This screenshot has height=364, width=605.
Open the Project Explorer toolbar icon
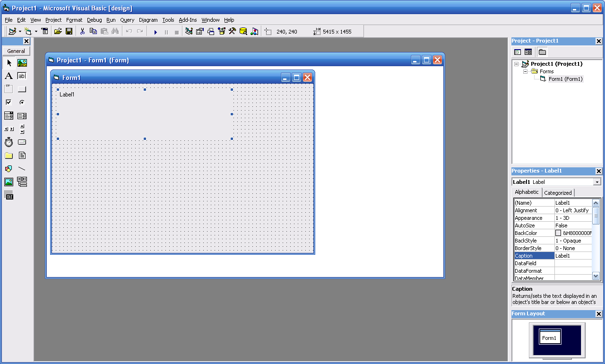(x=189, y=32)
